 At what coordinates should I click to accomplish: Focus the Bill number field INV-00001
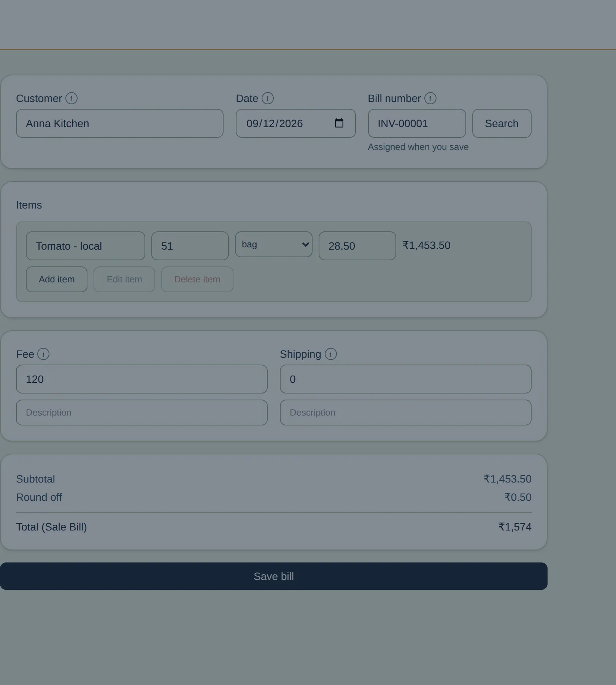point(417,123)
